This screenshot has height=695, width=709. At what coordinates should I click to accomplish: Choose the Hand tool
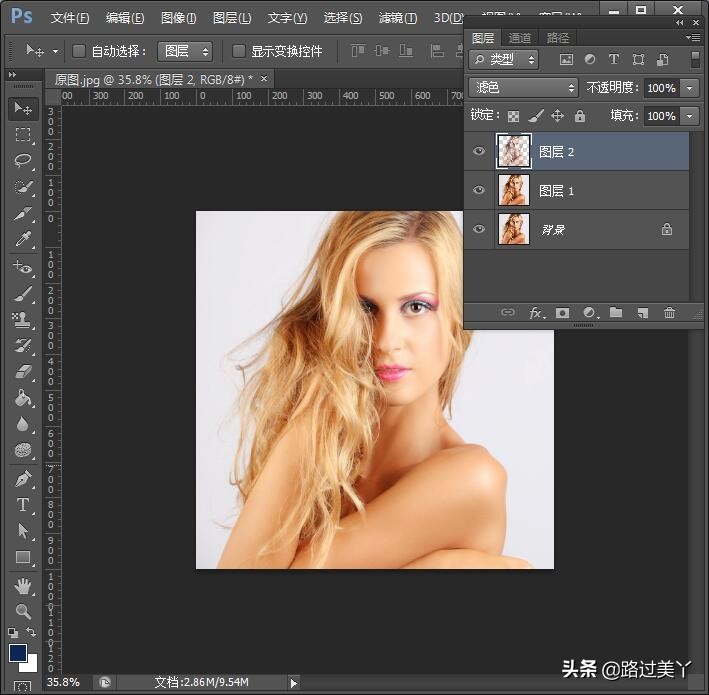coord(23,585)
